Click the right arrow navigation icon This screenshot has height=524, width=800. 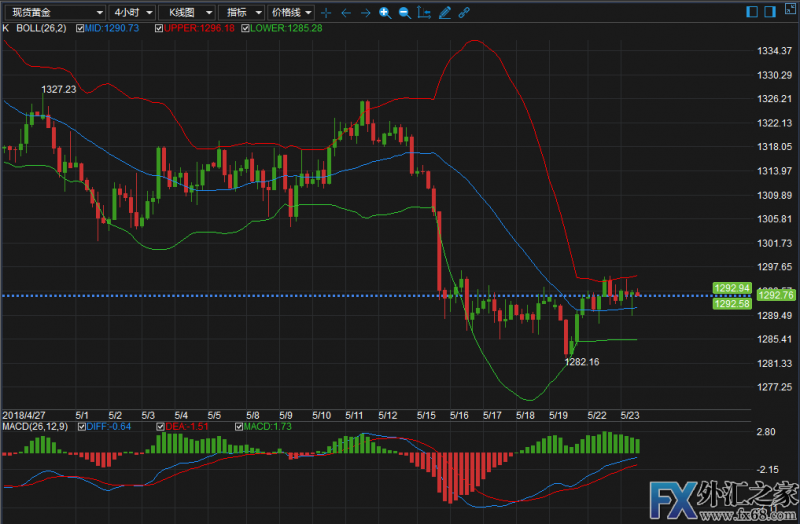coord(365,13)
